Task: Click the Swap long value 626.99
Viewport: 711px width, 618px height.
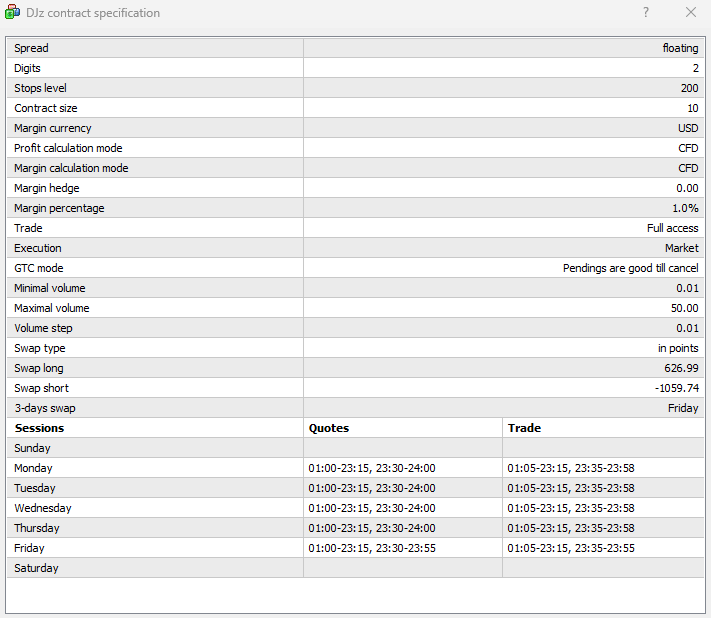Action: [x=681, y=367]
